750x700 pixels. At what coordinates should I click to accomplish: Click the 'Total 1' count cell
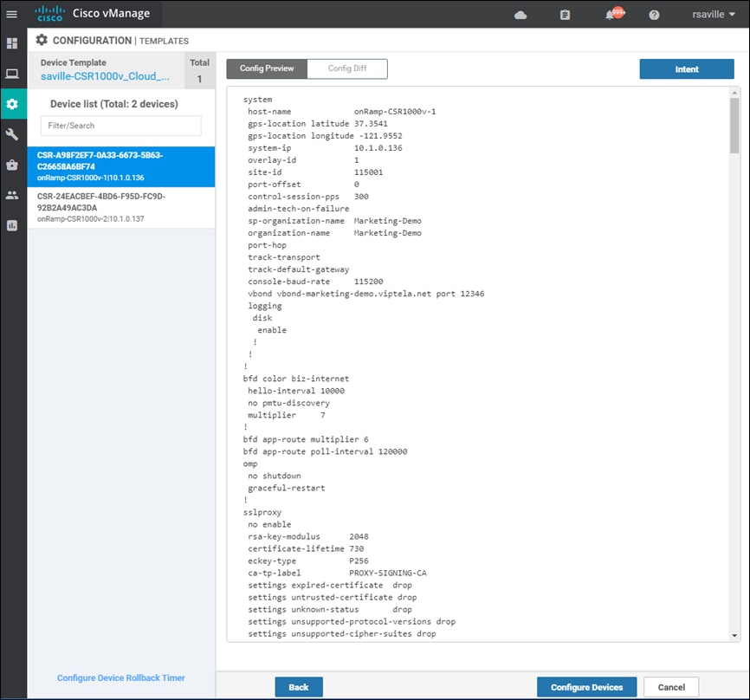[199, 70]
